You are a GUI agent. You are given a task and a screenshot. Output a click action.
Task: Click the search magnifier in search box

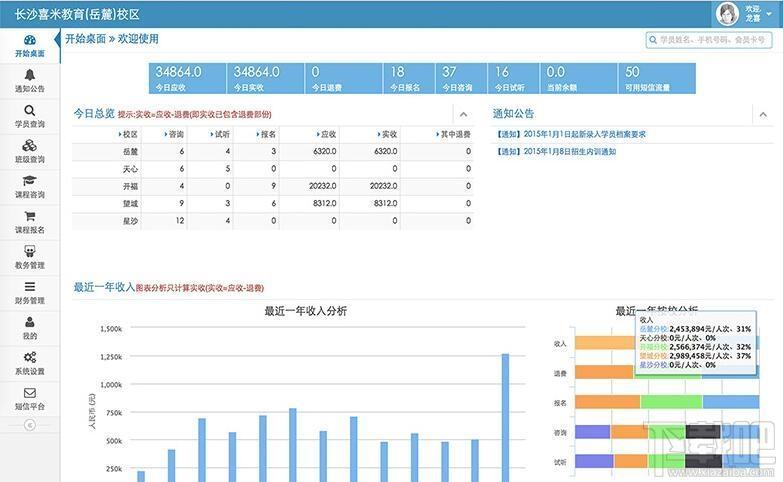pos(653,40)
